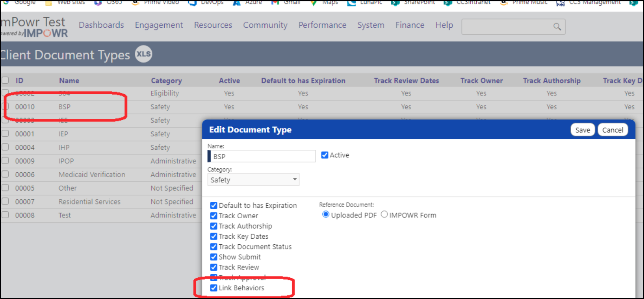Tick the checkbox for row 00010 BSP
The height and width of the screenshot is (299, 644).
(5, 107)
